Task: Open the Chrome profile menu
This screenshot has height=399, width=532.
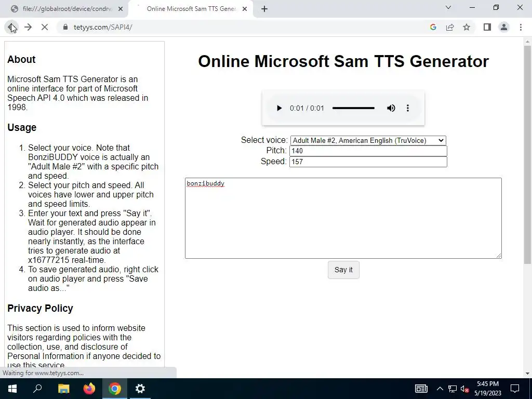Action: click(x=504, y=27)
